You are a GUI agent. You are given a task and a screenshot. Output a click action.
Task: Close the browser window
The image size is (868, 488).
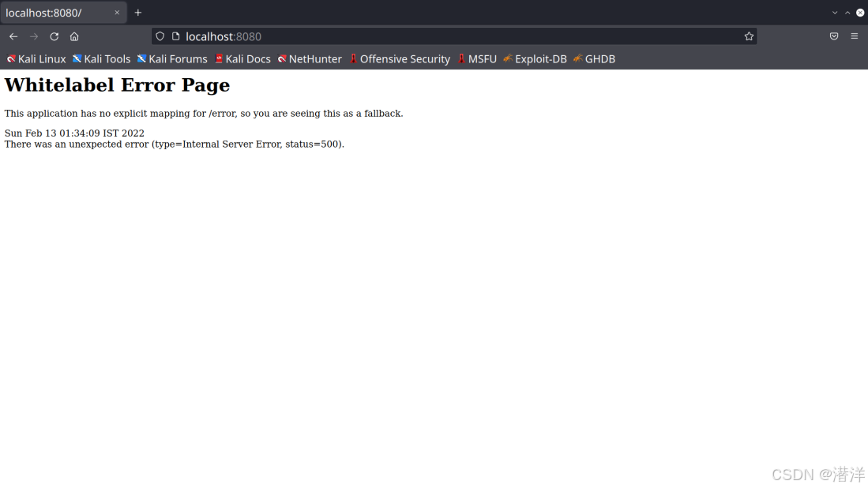[860, 13]
